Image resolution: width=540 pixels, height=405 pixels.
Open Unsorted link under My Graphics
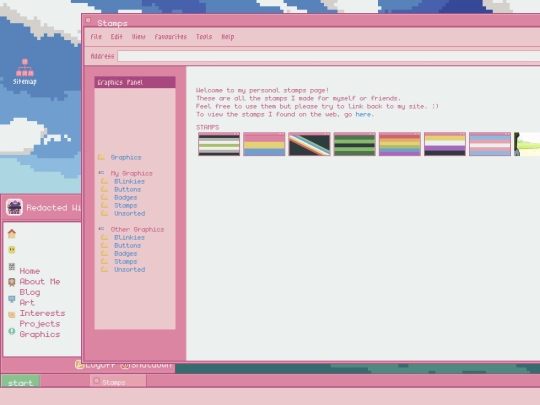coord(129,213)
